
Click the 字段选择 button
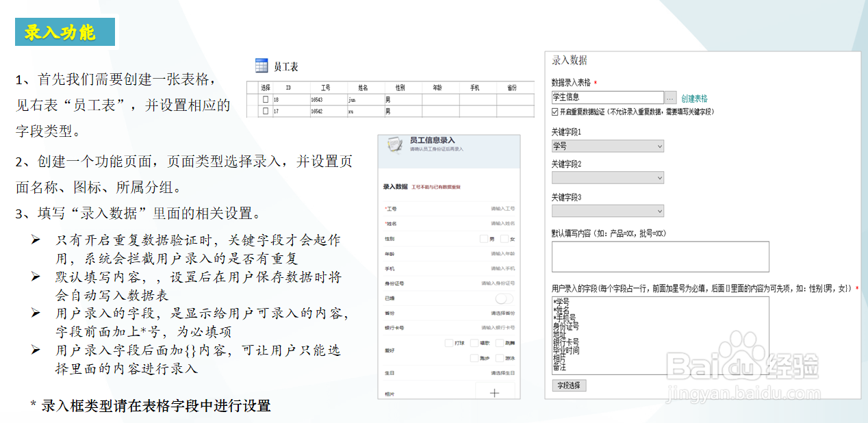[569, 385]
